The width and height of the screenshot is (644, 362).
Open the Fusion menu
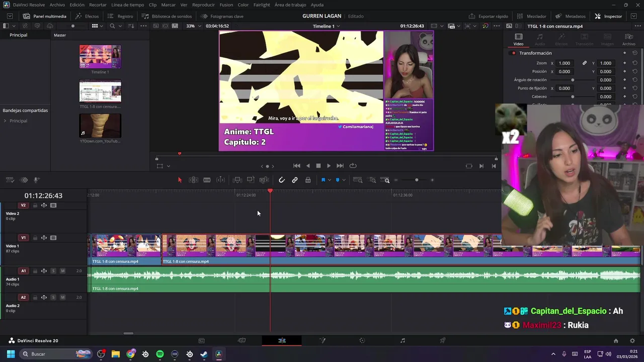point(226,5)
